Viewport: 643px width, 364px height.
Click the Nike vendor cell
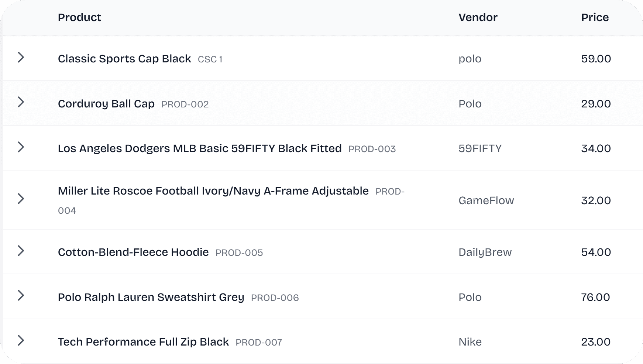tap(470, 342)
